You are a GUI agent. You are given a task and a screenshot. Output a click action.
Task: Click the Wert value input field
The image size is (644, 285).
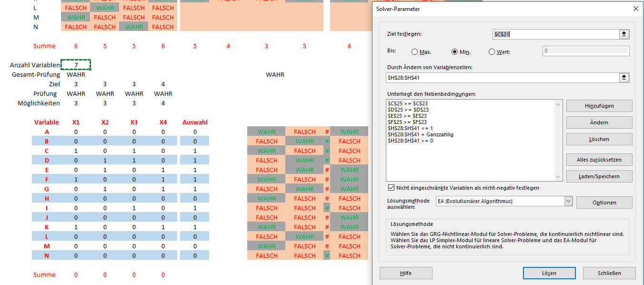(585, 51)
